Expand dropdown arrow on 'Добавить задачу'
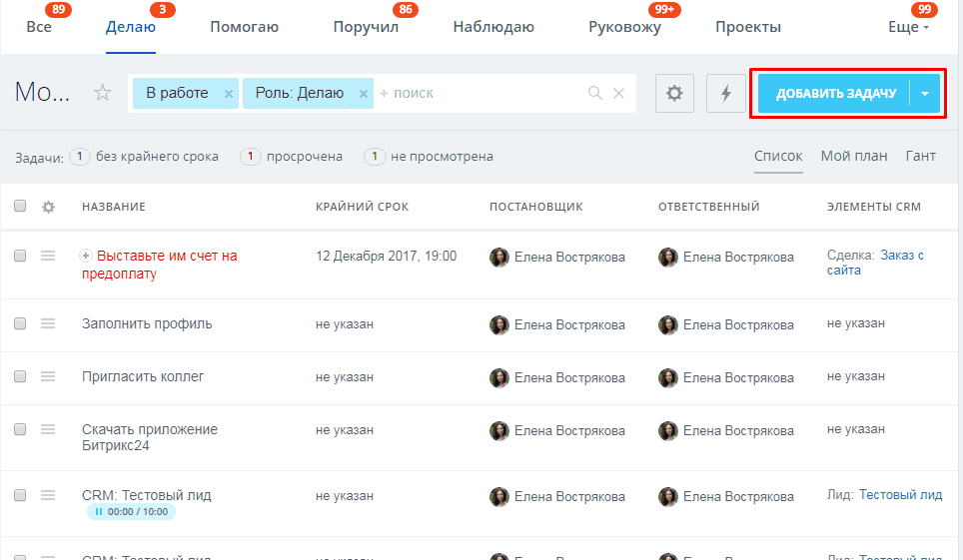This screenshot has height=560, width=963. [925, 94]
